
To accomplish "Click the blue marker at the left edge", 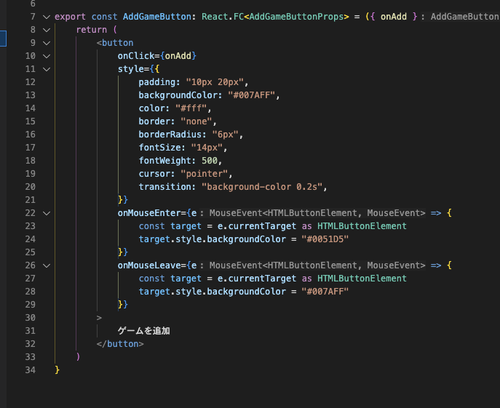I will pyautogui.click(x=3, y=38).
